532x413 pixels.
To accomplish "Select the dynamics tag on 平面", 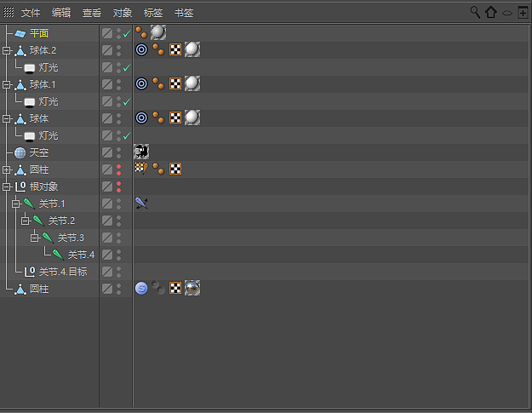I will 141,33.
